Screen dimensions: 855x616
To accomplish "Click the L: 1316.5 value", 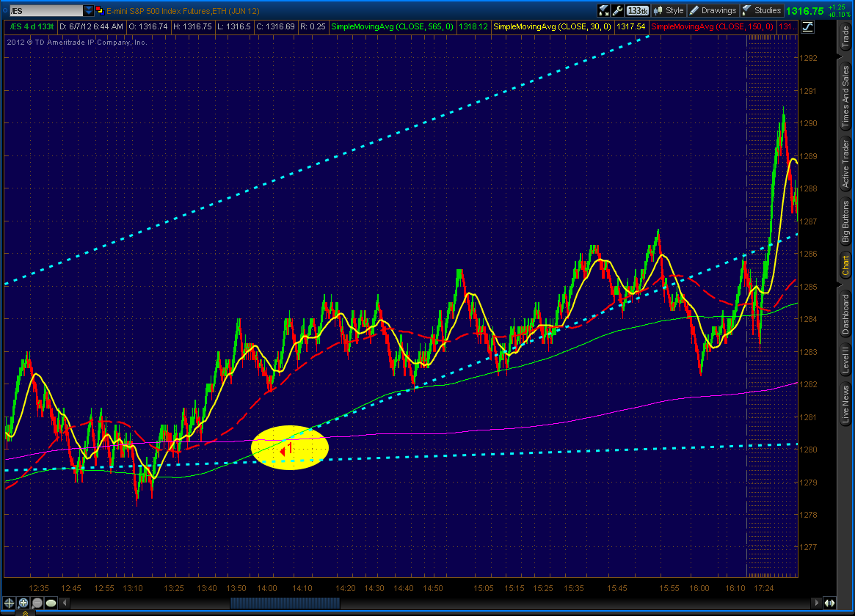I will pos(234,26).
